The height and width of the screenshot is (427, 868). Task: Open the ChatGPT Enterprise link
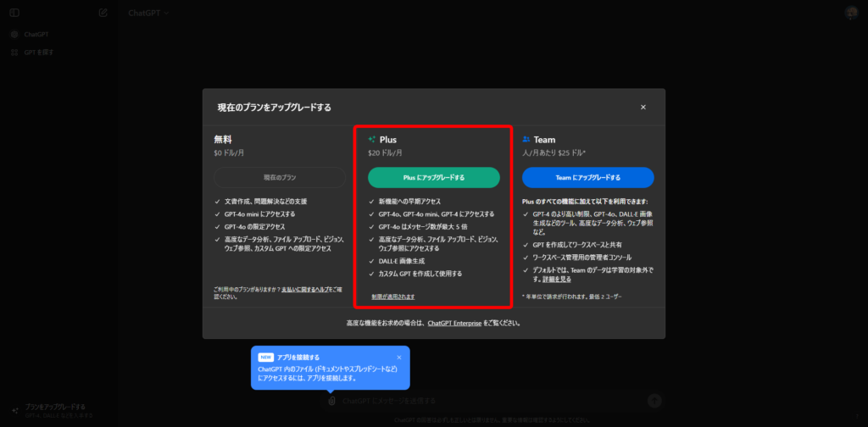pyautogui.click(x=454, y=323)
